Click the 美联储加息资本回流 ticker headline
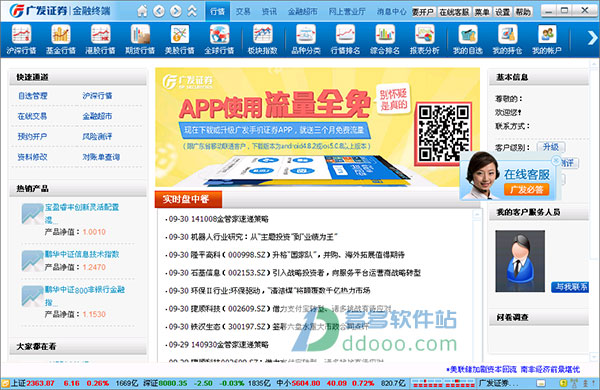This screenshot has width=600, height=390. [x=482, y=369]
